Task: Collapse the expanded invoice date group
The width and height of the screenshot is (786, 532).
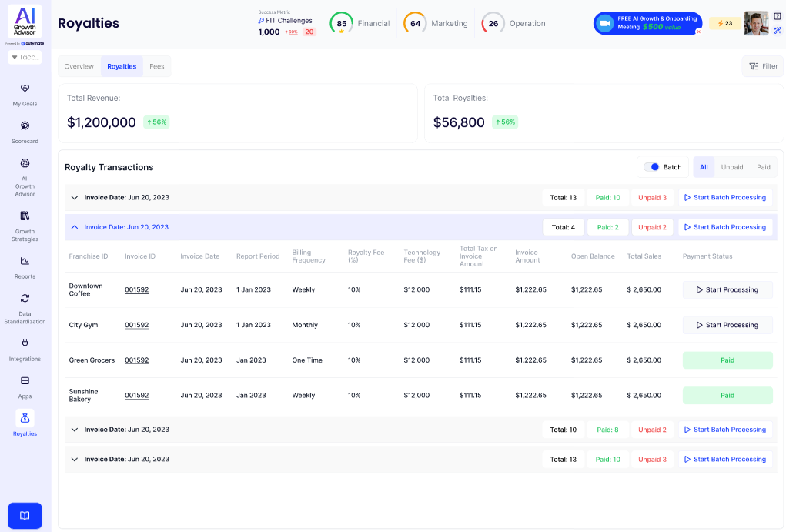Action: coord(75,227)
